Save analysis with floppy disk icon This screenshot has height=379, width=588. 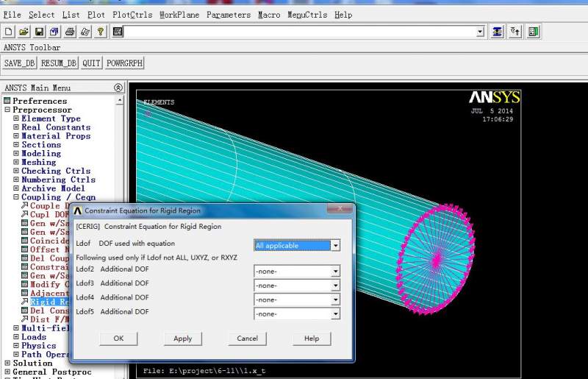[x=39, y=32]
